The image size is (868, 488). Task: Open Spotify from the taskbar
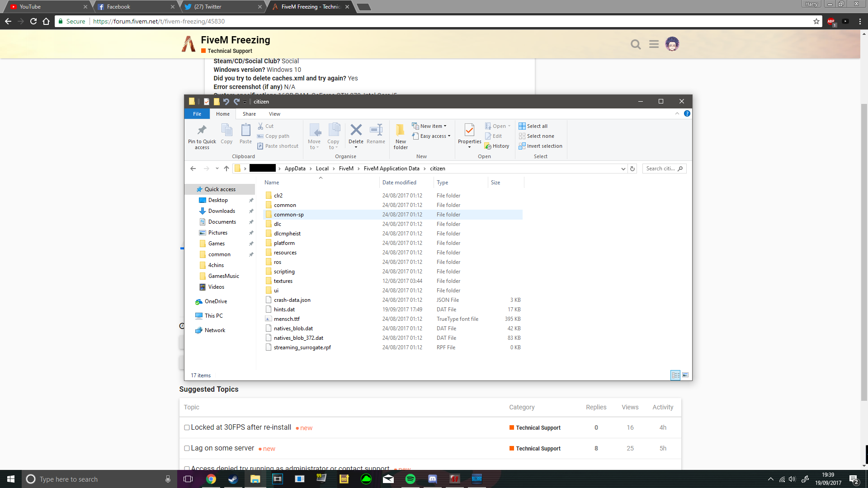(x=410, y=479)
